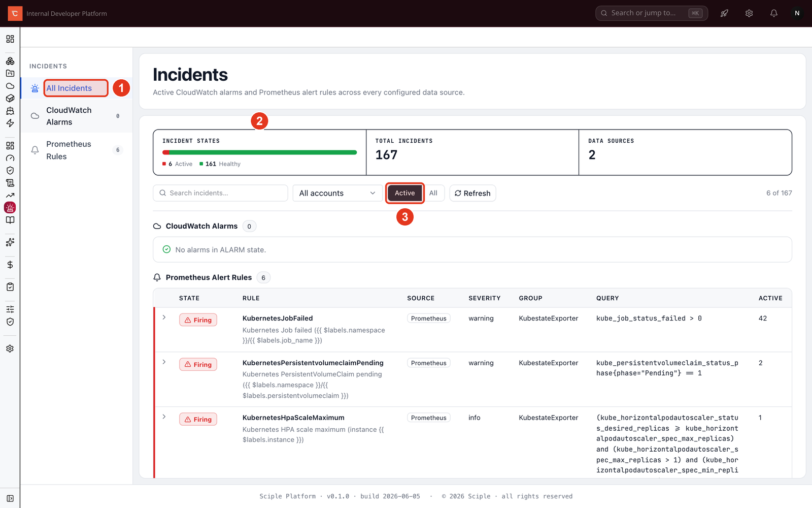This screenshot has height=508, width=812.
Task: Open the rocket icon in the top bar
Action: 724,13
